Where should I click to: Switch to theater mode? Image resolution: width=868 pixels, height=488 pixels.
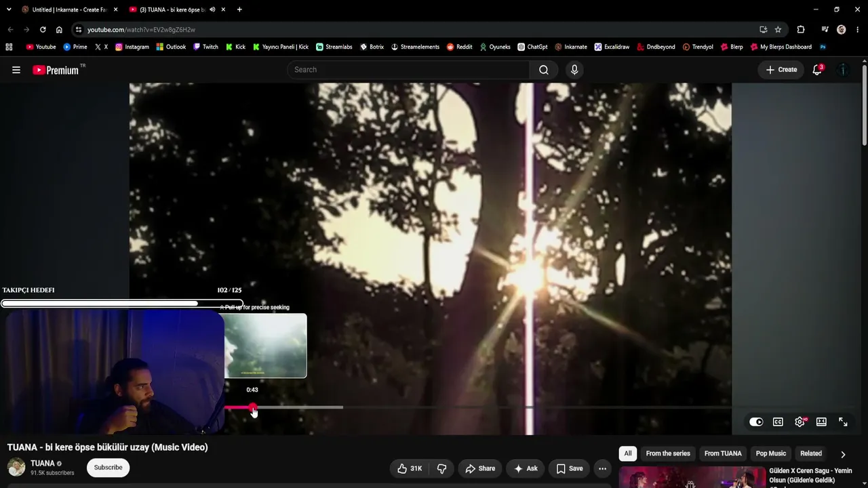pos(821,422)
